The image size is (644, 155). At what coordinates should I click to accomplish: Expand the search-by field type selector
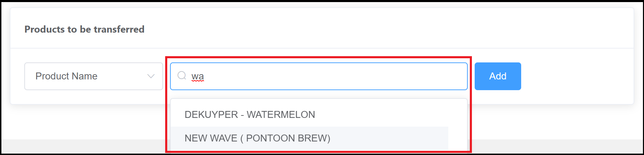click(93, 76)
